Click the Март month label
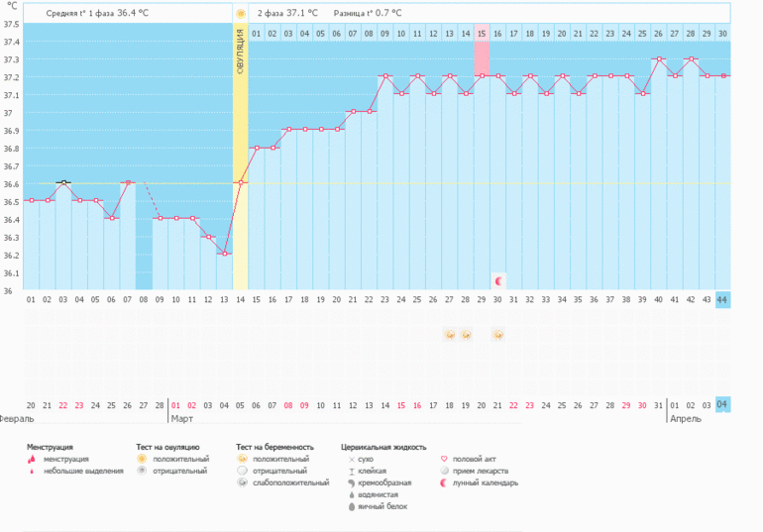763x532 pixels. 182,419
